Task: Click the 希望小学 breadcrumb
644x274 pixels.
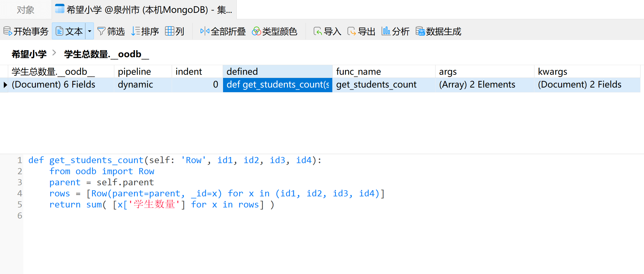Action: point(29,54)
